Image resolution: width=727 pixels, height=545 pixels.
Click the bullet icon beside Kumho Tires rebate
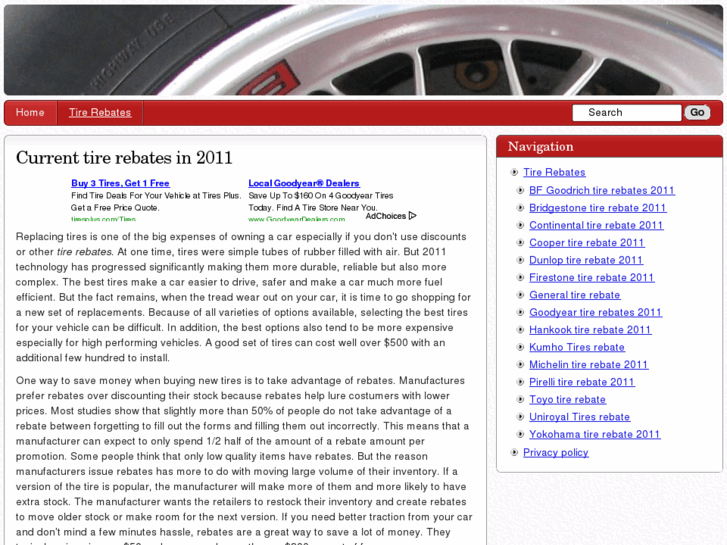click(x=520, y=347)
